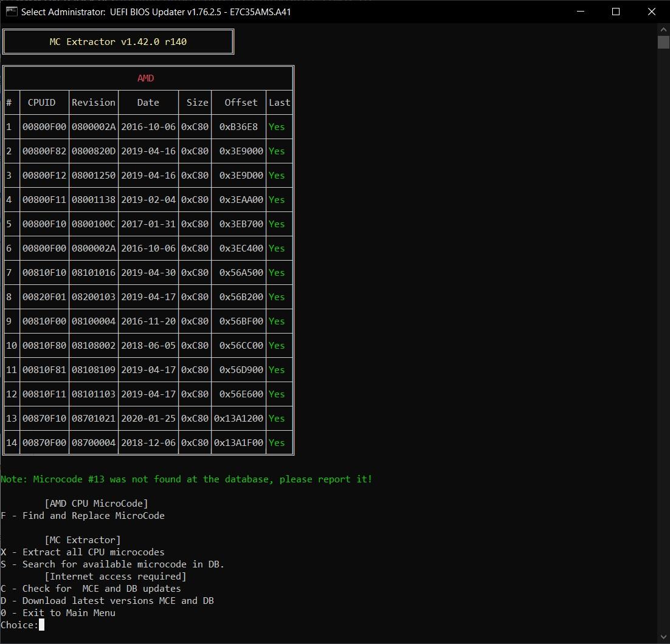Select revision 08001250 cell
The height and width of the screenshot is (644, 670).
click(94, 176)
